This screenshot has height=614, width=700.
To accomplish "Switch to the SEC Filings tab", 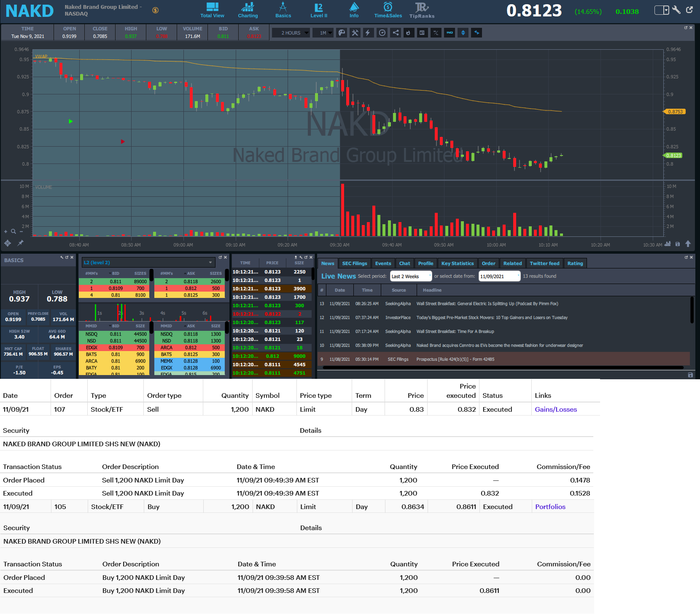I will pos(354,263).
